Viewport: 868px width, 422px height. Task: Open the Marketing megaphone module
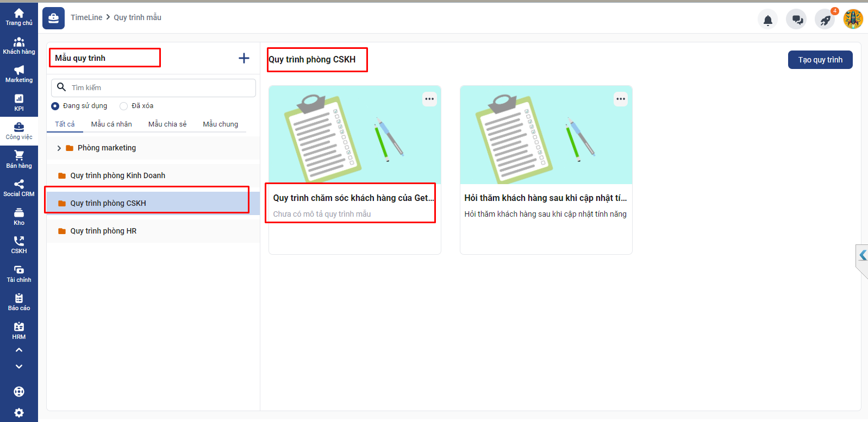coord(19,74)
